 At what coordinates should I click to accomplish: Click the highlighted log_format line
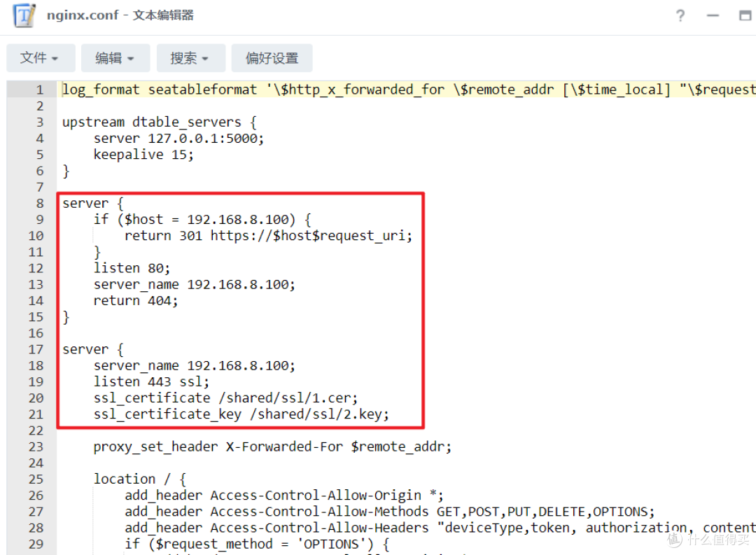[x=280, y=89]
